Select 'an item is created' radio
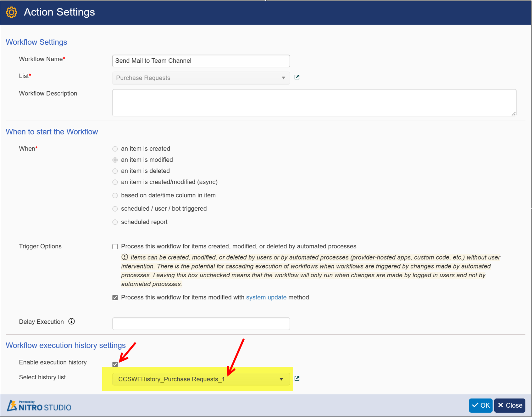Screen dimensions: 532x417 pyautogui.click(x=115, y=149)
